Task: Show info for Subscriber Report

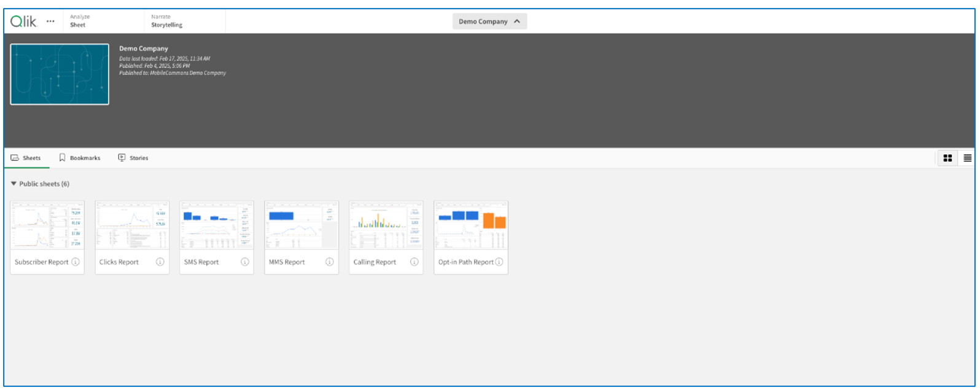Action: (76, 262)
